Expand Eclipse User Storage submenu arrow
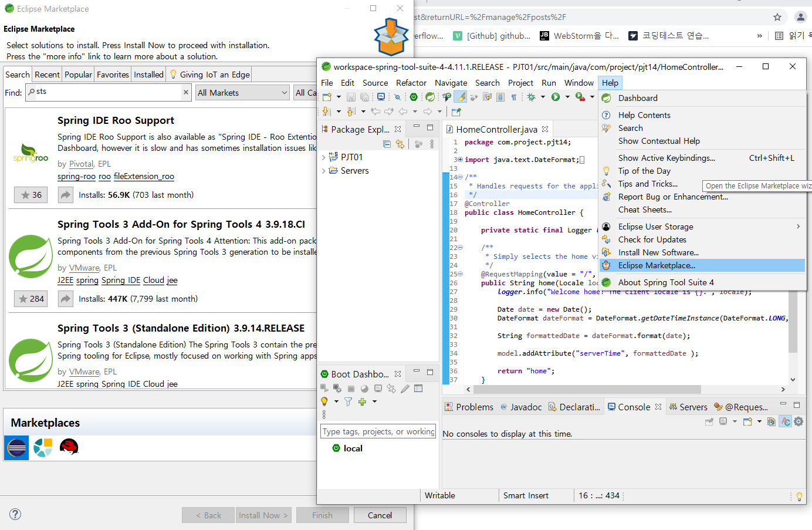The width and height of the screenshot is (812, 530). pos(798,227)
